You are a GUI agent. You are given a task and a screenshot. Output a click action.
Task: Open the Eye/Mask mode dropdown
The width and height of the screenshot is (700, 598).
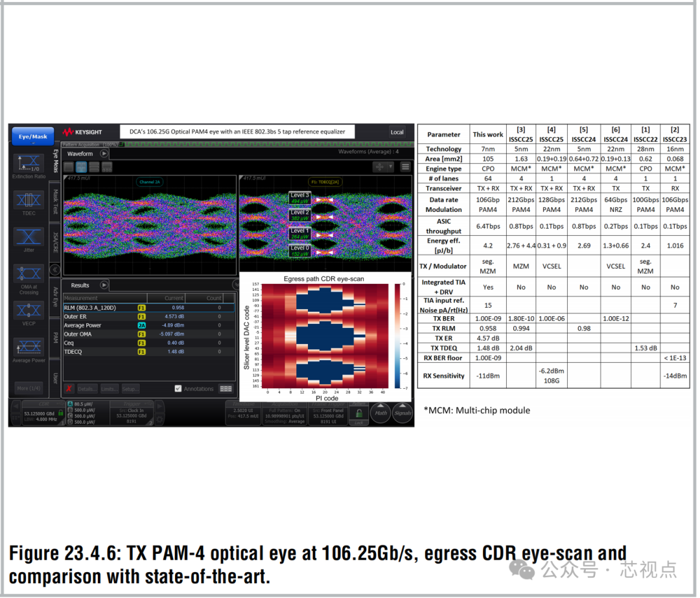tap(32, 136)
